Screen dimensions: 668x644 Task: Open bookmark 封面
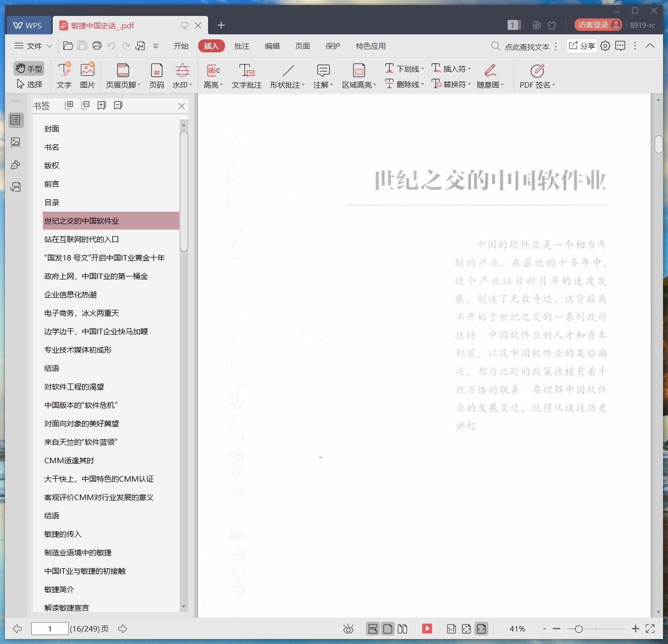click(52, 129)
